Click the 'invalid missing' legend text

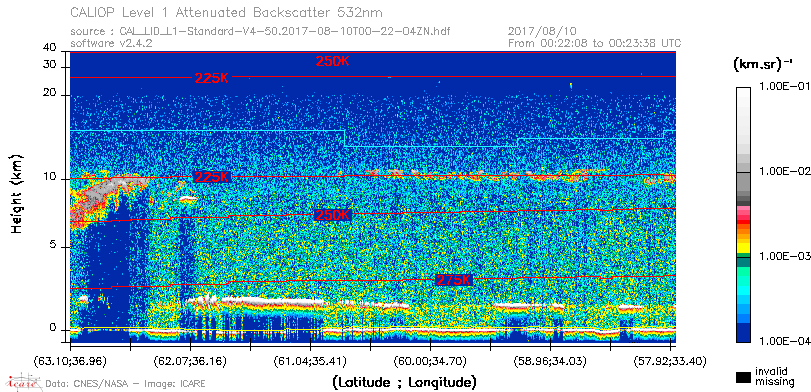pyautogui.click(x=774, y=377)
